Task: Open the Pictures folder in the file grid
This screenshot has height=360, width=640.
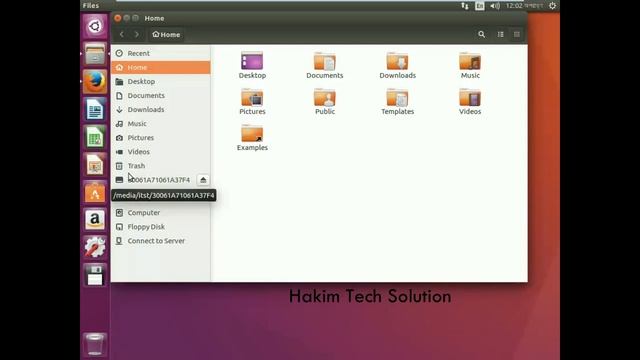Action: pos(252,102)
